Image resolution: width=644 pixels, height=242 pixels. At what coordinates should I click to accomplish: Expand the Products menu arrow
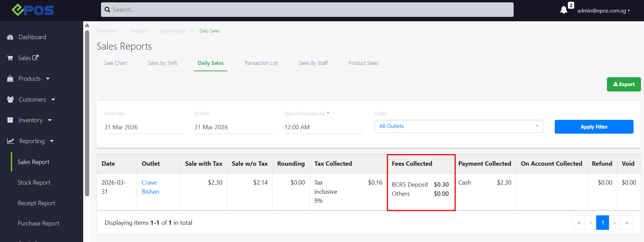point(48,79)
